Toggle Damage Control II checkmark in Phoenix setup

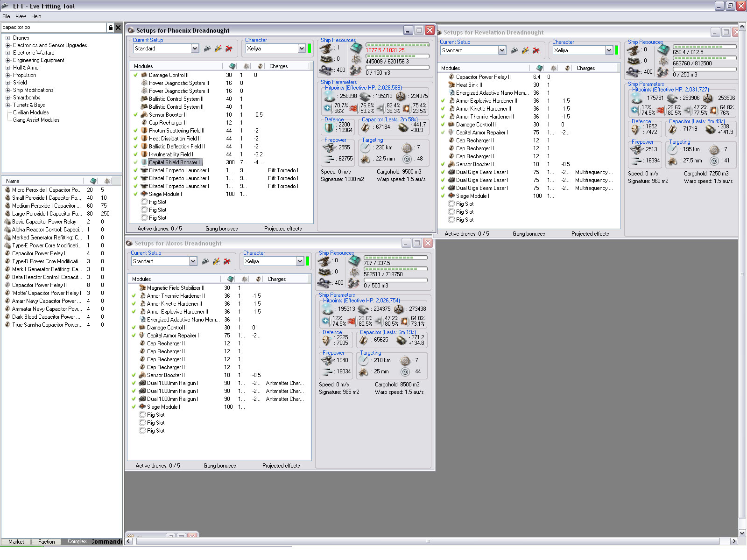[x=135, y=75]
